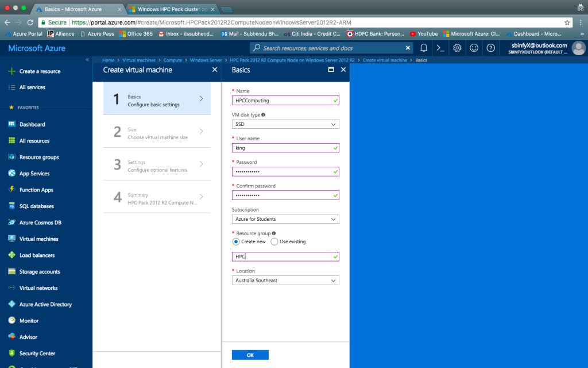Expand step 1 Basics chevron

pos(202,98)
